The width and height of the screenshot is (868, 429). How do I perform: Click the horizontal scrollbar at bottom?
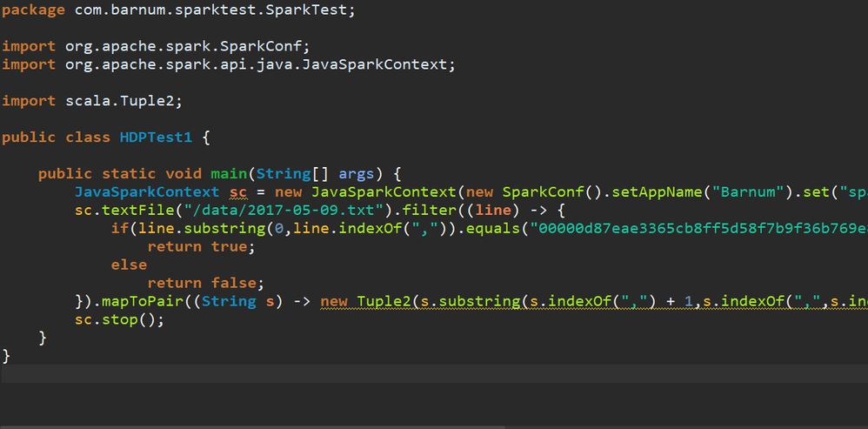(253, 426)
